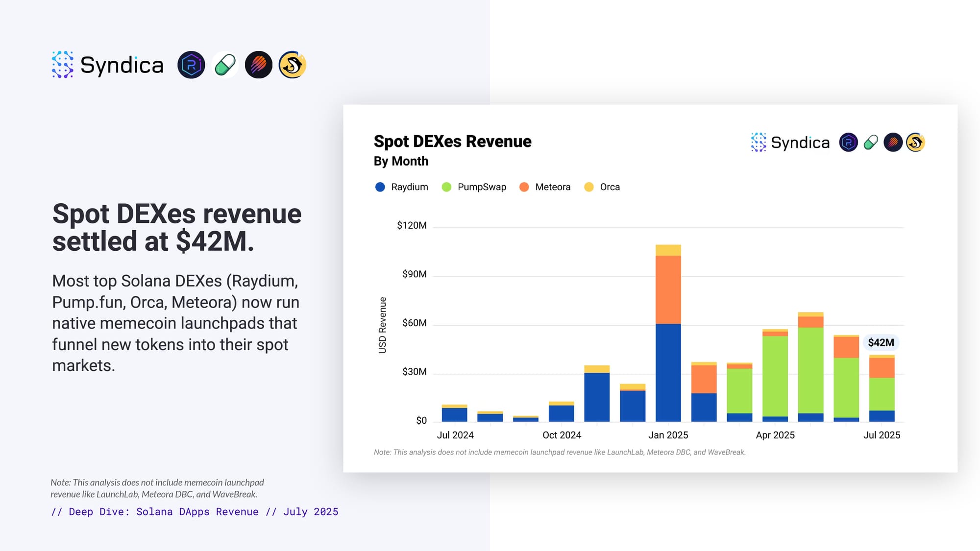This screenshot has width=980, height=551.
Task: Click the Meteora legend label
Action: [x=553, y=187]
